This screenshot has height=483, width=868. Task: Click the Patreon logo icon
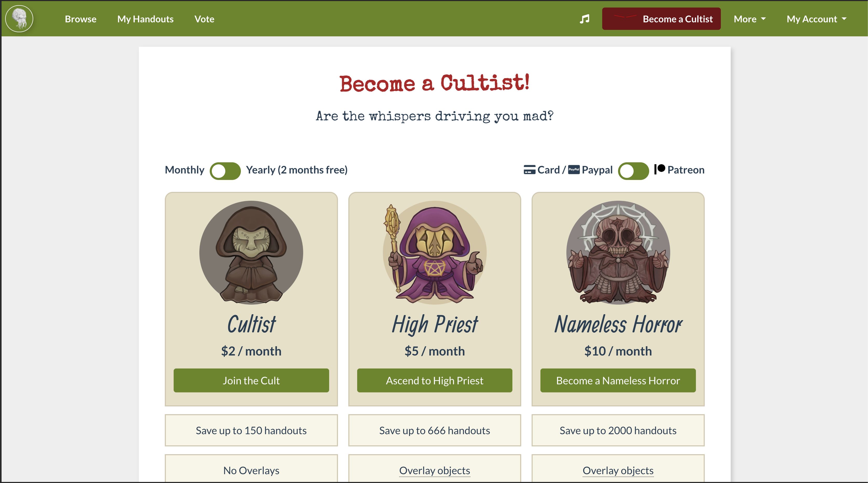659,169
